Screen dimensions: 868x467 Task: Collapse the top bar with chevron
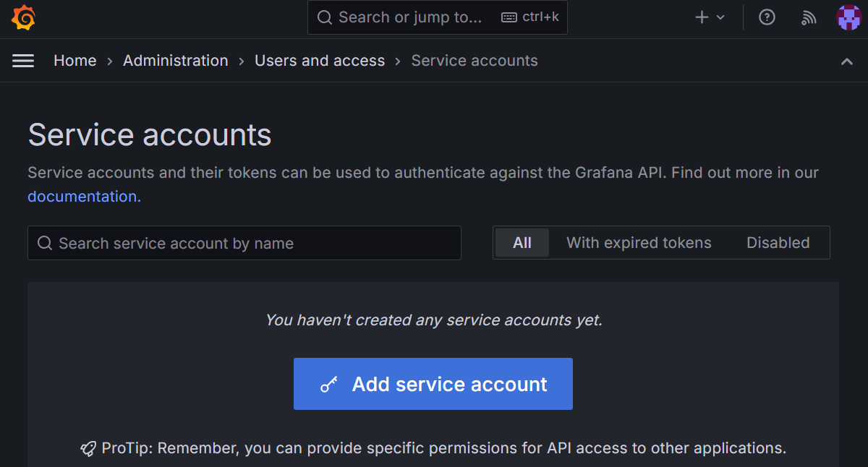(846, 61)
